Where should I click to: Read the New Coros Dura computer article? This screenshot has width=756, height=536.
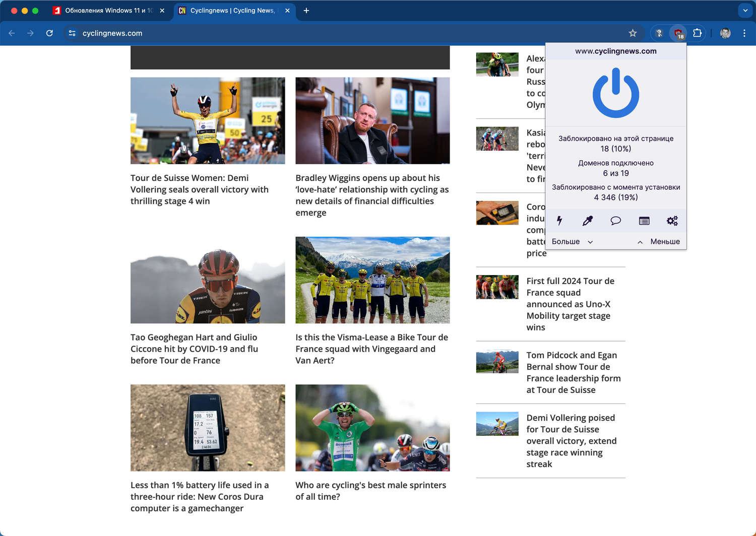click(x=200, y=497)
